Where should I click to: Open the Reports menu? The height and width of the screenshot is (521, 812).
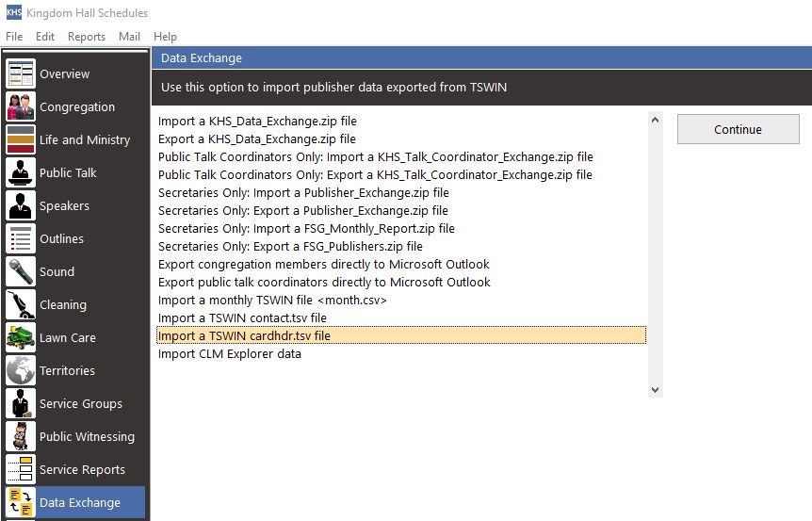pos(87,37)
